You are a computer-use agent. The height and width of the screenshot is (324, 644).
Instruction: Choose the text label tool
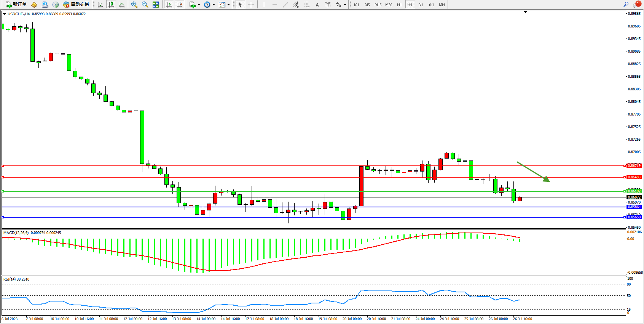click(328, 5)
